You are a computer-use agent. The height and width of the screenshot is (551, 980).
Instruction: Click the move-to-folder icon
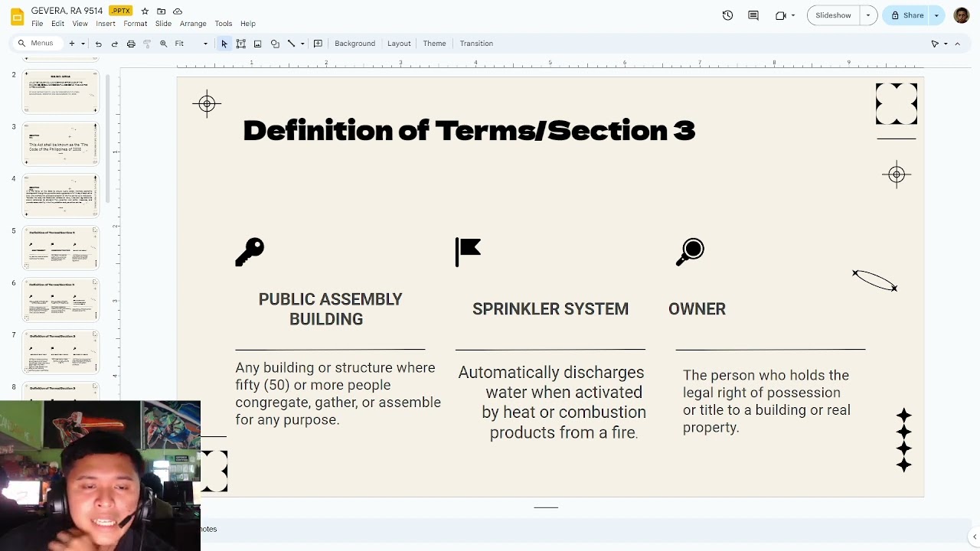pyautogui.click(x=161, y=11)
